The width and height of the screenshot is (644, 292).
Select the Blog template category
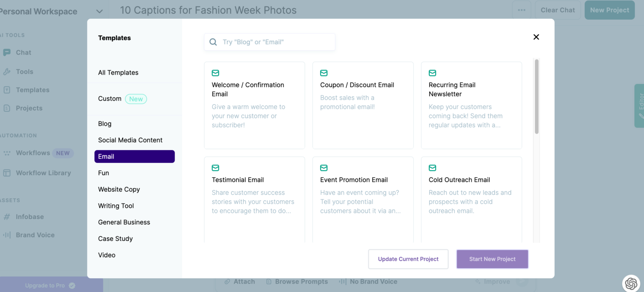coord(105,124)
